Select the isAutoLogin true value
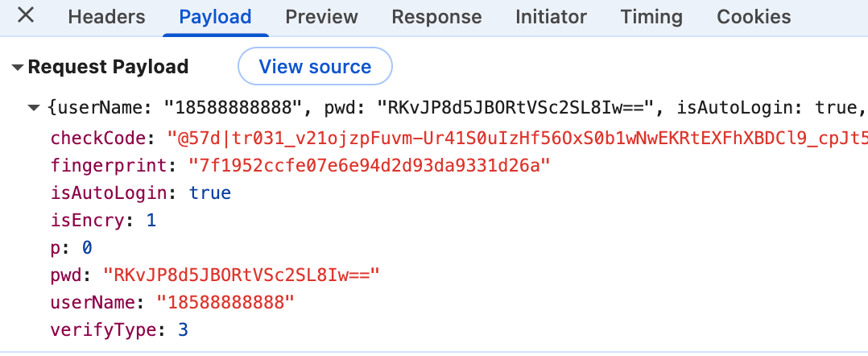This screenshot has width=868, height=356. pos(209,193)
